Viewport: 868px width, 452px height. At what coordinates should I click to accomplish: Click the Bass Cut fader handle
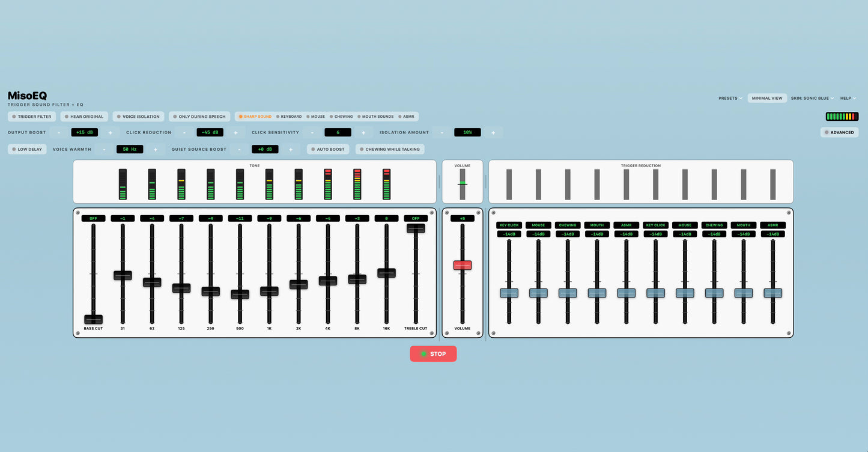tap(93, 319)
